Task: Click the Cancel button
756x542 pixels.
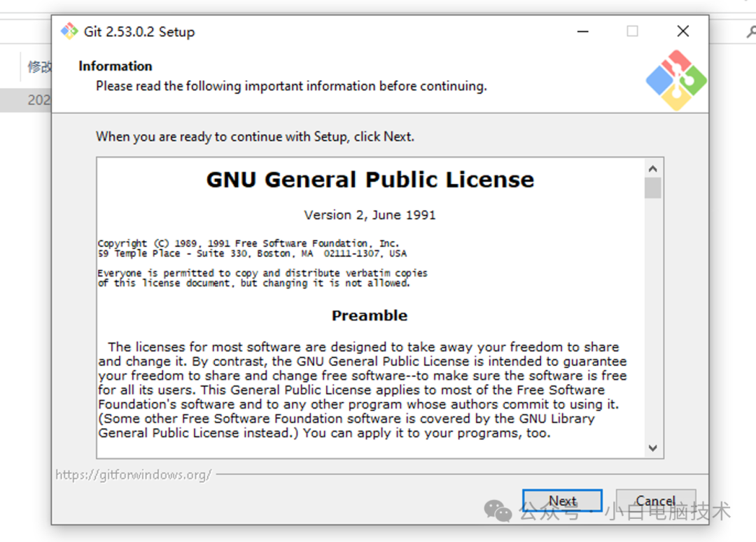Action: [x=656, y=501]
